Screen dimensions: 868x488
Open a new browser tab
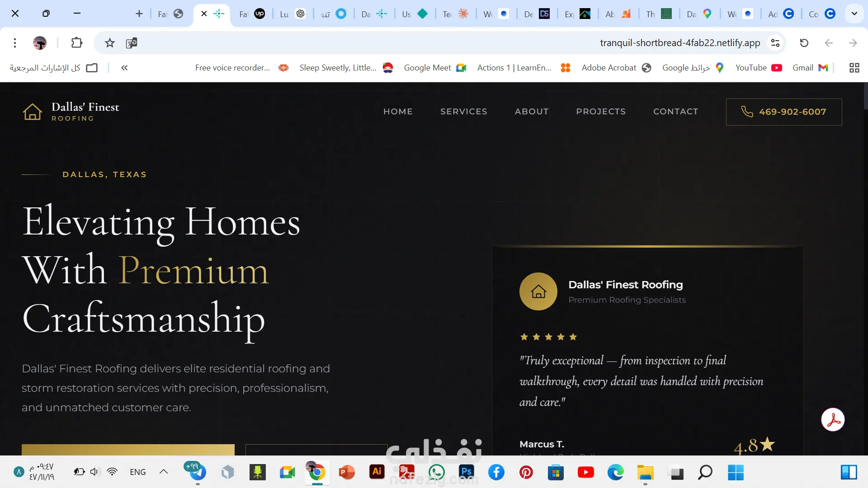tap(139, 14)
